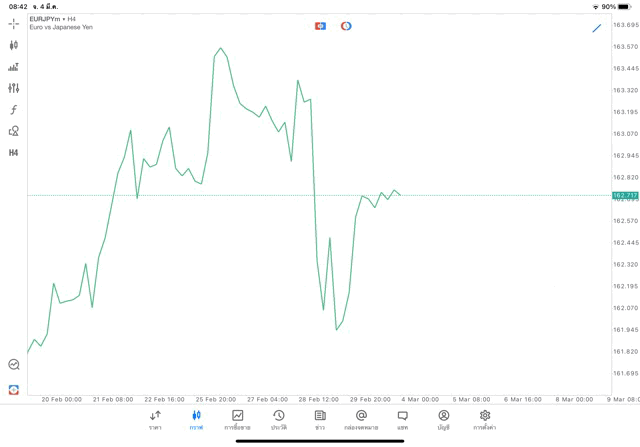Image resolution: width=640 pixels, height=447 pixels.
Task: Open the ประวัติ history tab
Action: tap(279, 420)
